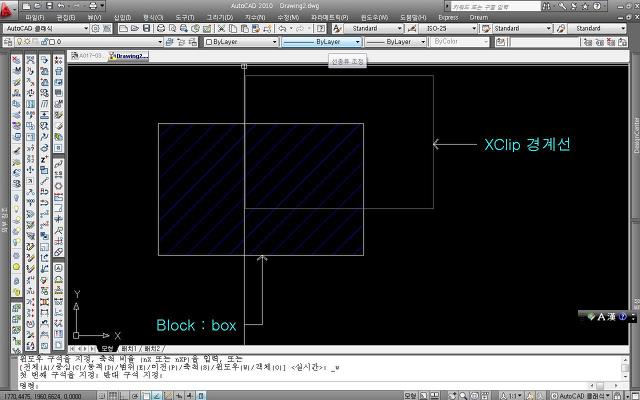Open the ISO-25 dimension style dropdown
Image resolution: width=640 pixels, height=400 pixels.
tap(448, 28)
